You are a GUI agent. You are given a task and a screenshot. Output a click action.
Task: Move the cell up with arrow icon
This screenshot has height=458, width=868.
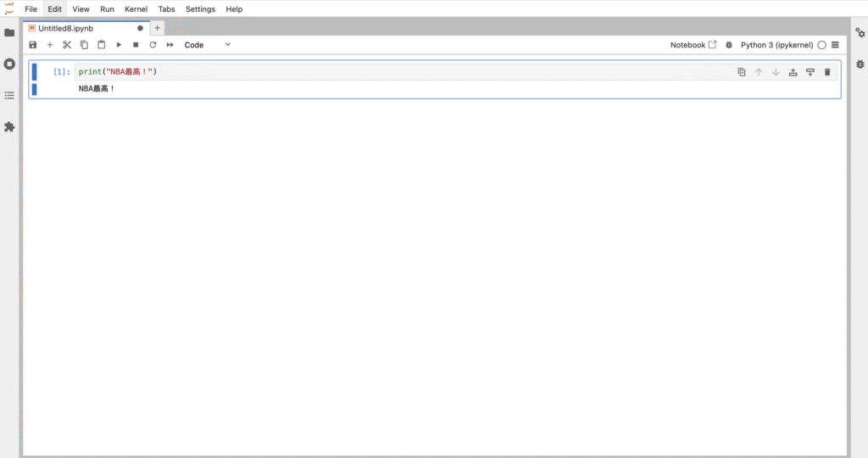[759, 72]
